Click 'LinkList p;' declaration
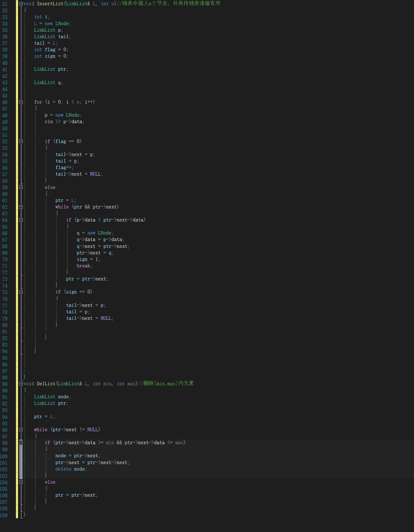 click(48, 30)
